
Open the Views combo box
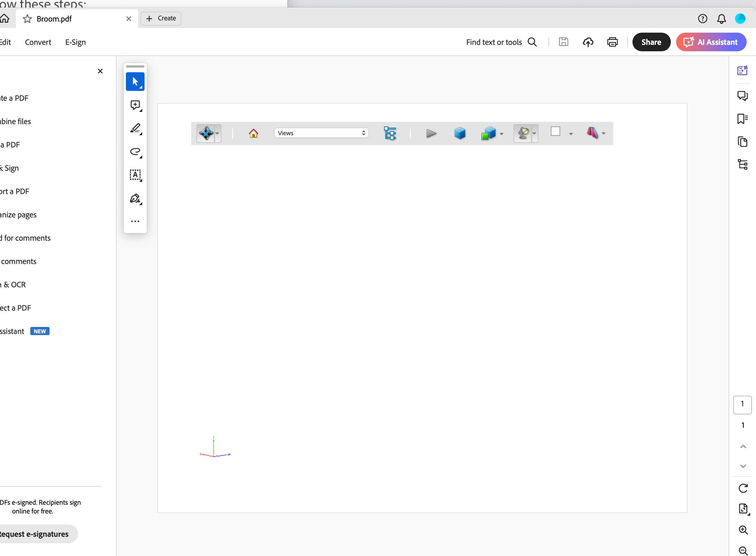321,133
